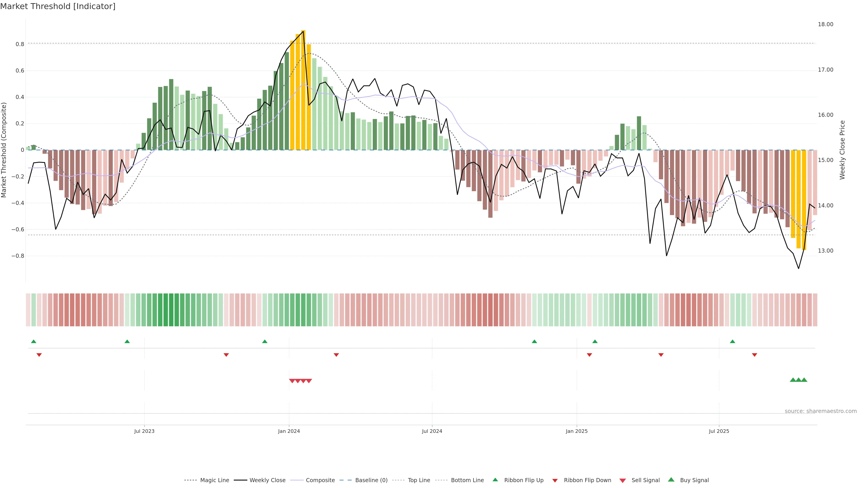Click the Market Threshold [Indicator] title
This screenshot has width=868, height=488.
[58, 6]
